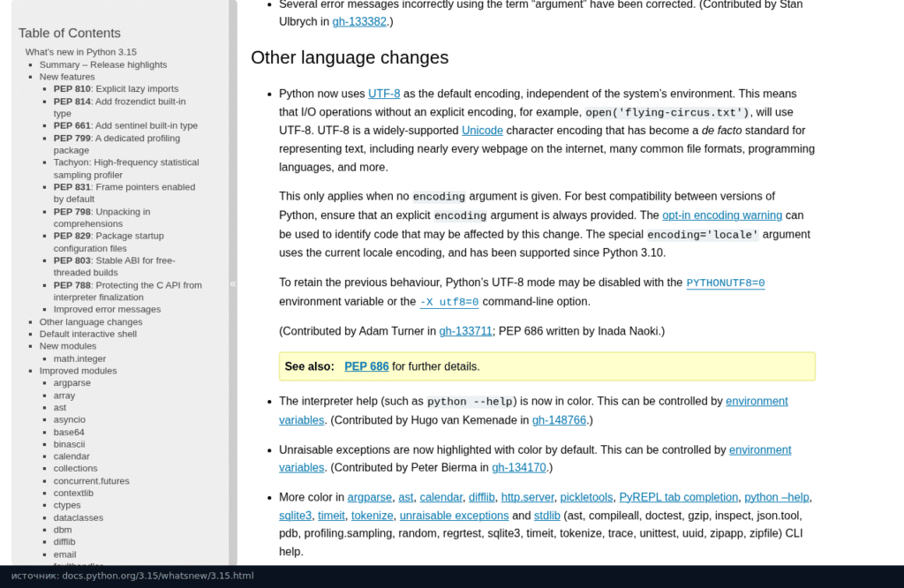Jump to Other language changes in sidebar

[91, 322]
